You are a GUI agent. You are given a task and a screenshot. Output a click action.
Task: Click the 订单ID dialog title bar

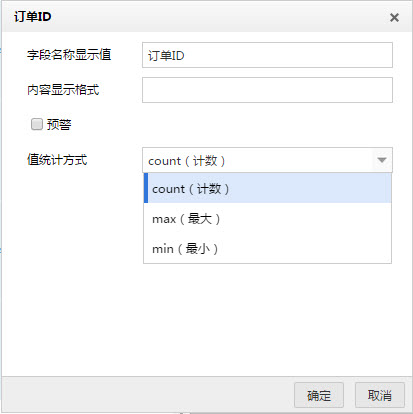coord(207,17)
